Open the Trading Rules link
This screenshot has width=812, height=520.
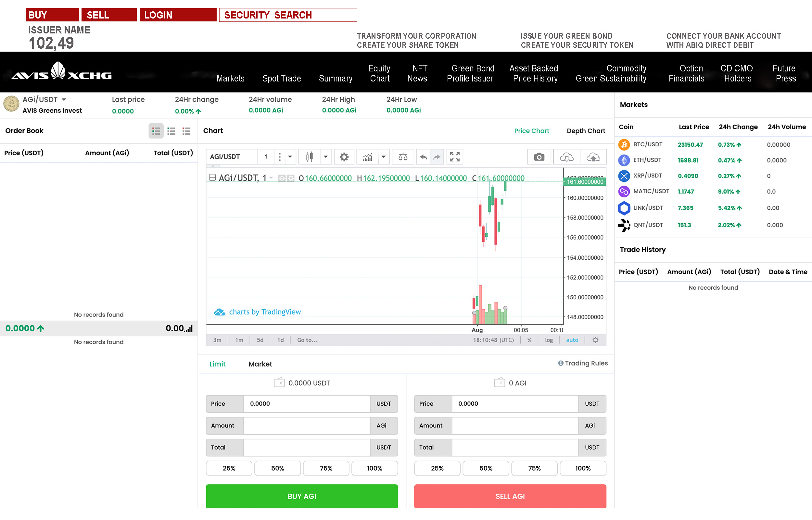coord(583,363)
